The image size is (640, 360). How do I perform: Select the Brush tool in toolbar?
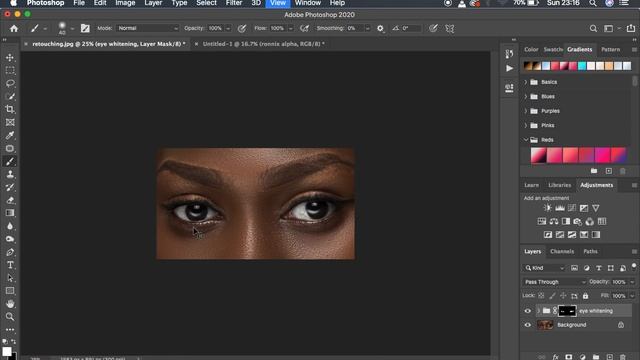tap(10, 161)
